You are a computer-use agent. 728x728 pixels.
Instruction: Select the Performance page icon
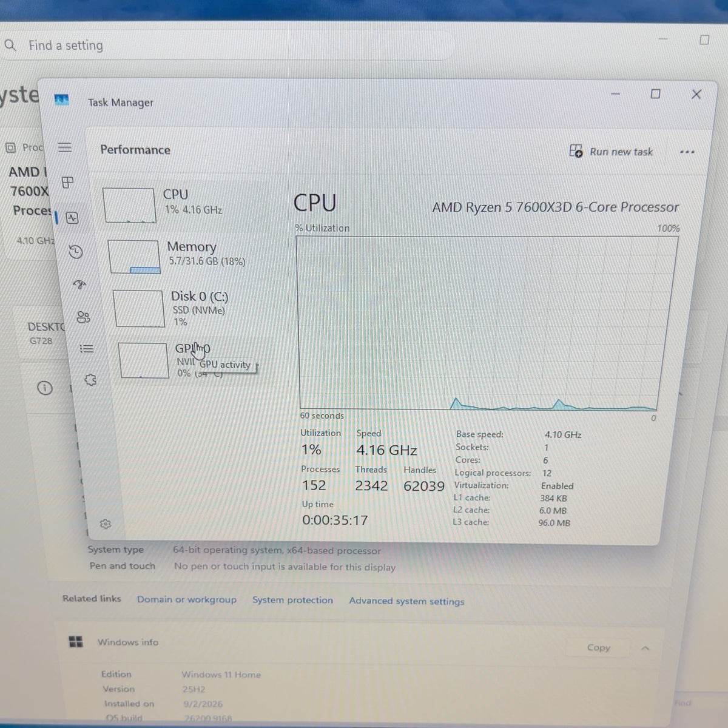click(x=72, y=218)
